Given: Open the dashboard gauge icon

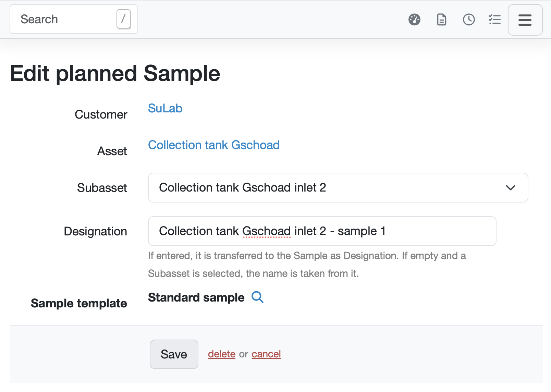Looking at the screenshot, I should point(414,20).
